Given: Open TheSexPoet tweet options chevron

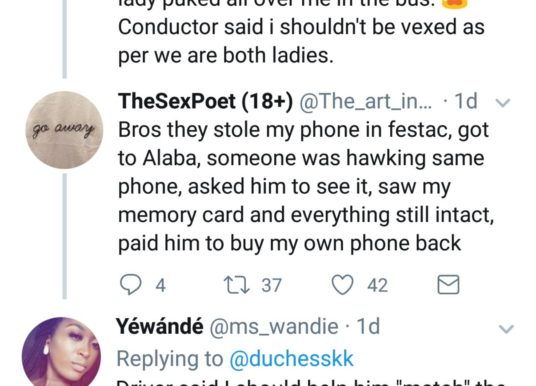Looking at the screenshot, I should pos(503,102).
